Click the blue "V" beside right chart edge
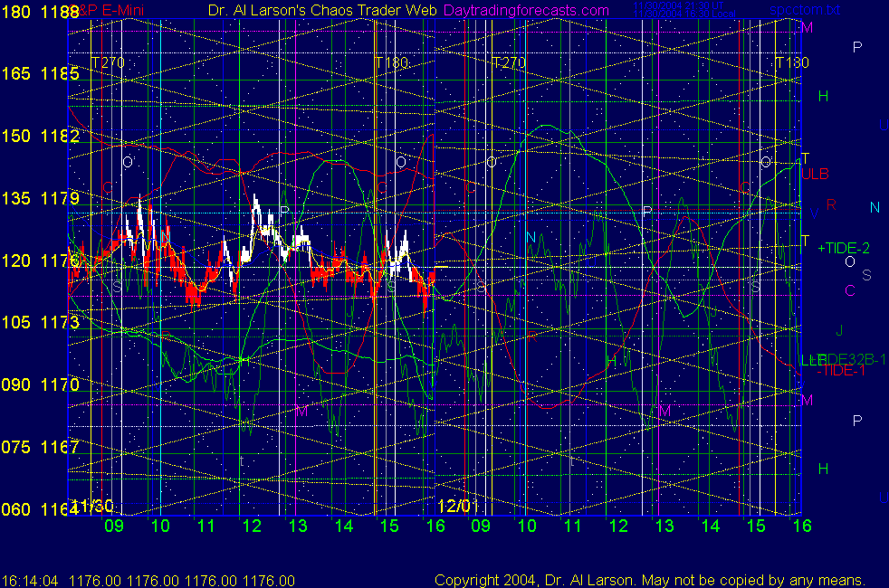Image resolution: width=889 pixels, height=588 pixels. [x=814, y=213]
